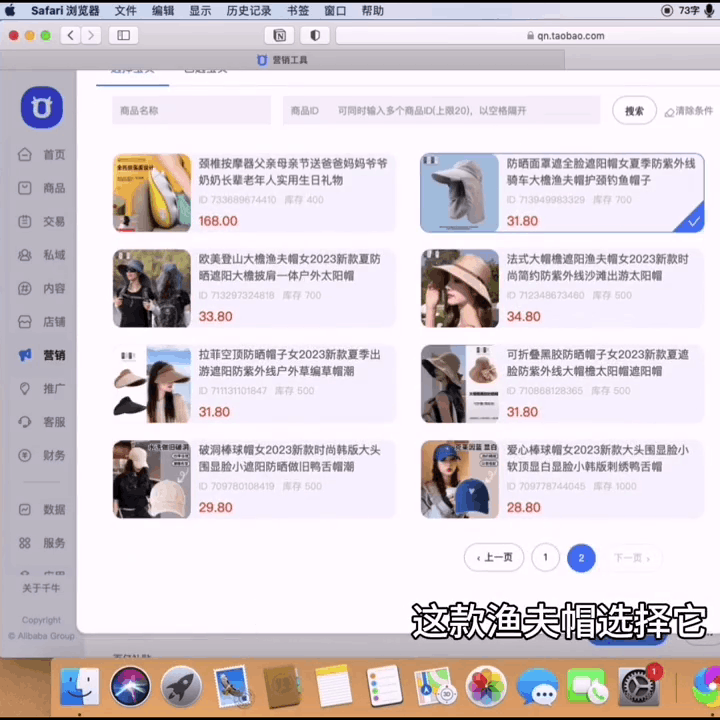
Task: Open the 首页 home sidebar icon
Action: tap(25, 155)
